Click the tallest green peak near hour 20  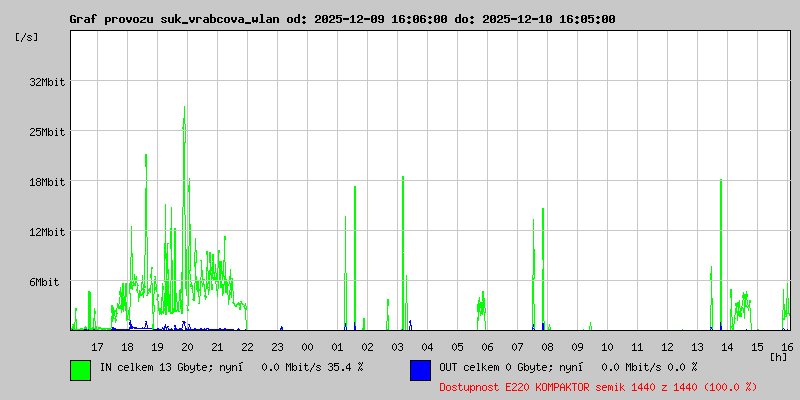pos(184,218)
